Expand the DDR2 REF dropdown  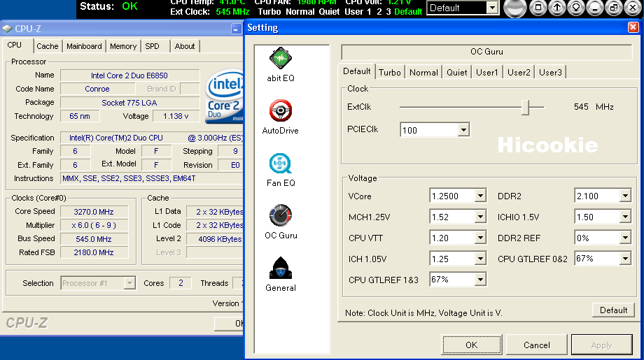tap(625, 238)
